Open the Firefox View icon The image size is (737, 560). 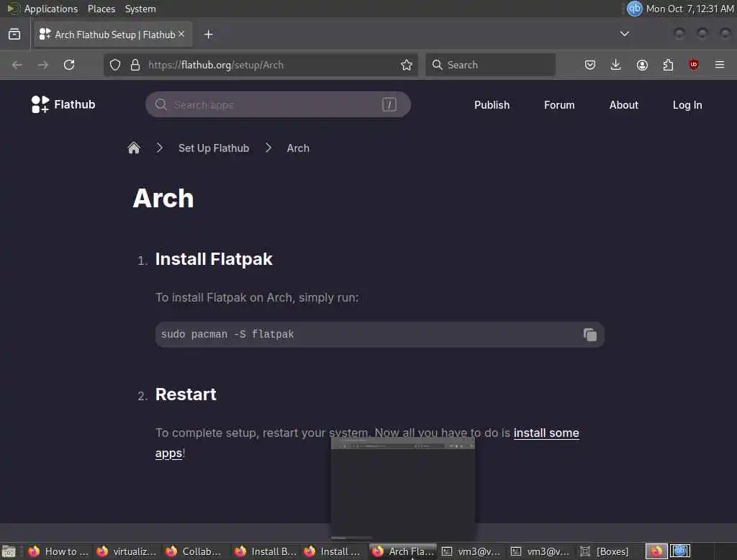click(x=14, y=35)
